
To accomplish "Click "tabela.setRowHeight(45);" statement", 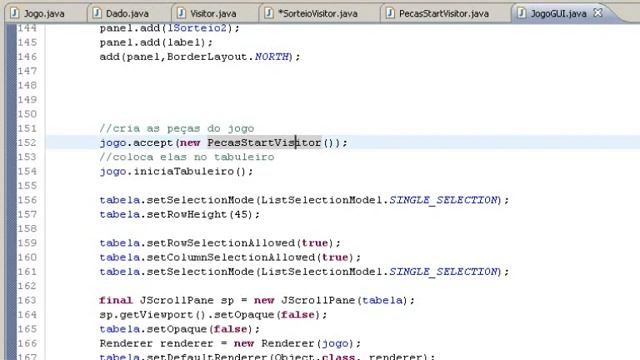I will [180, 214].
